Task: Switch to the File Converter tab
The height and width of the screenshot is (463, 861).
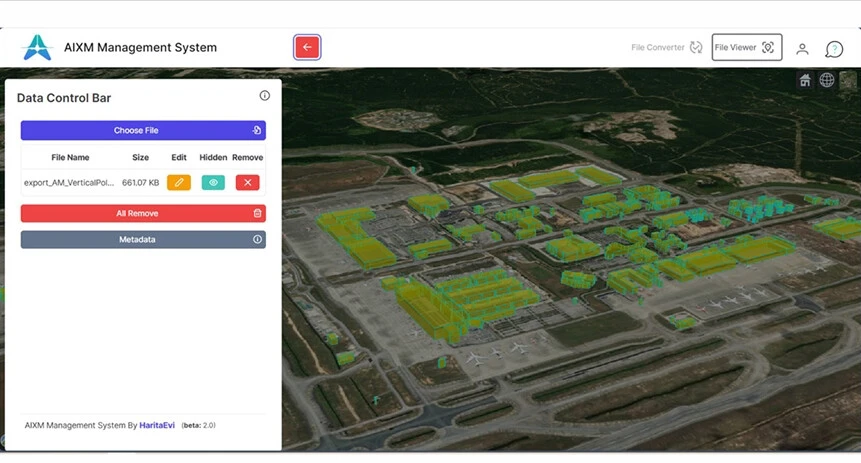Action: pyautogui.click(x=666, y=47)
